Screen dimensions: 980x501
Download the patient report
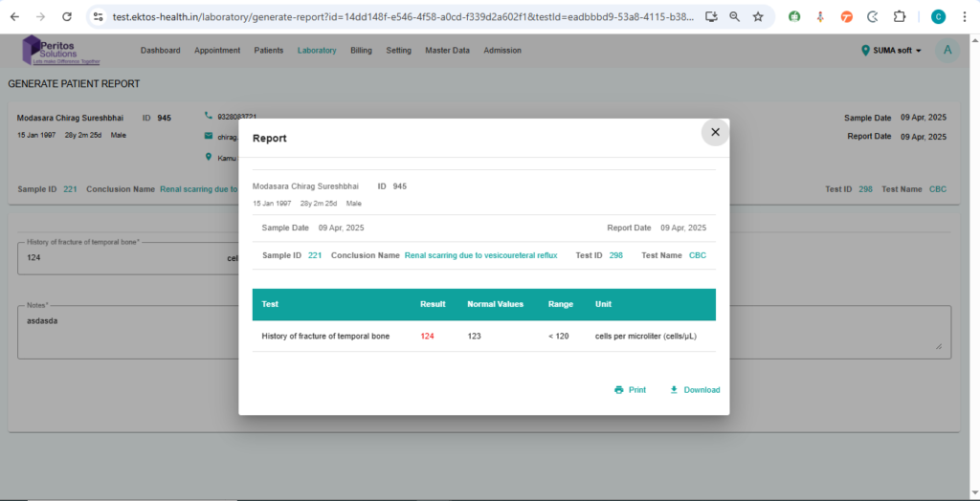pyautogui.click(x=695, y=390)
